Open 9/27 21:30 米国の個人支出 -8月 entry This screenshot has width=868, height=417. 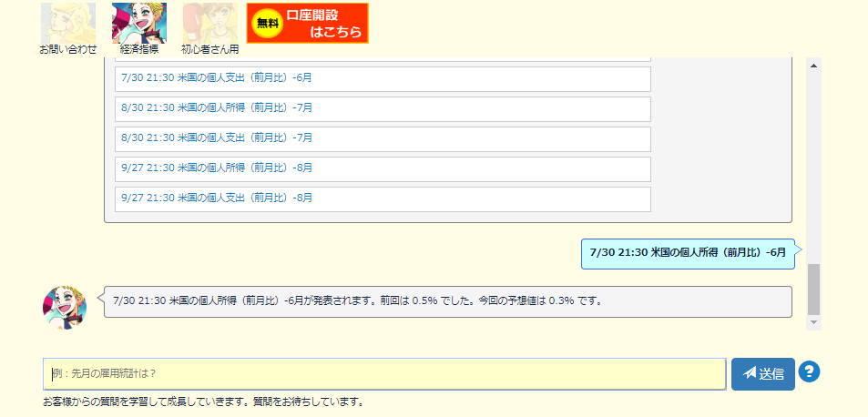[x=383, y=198]
